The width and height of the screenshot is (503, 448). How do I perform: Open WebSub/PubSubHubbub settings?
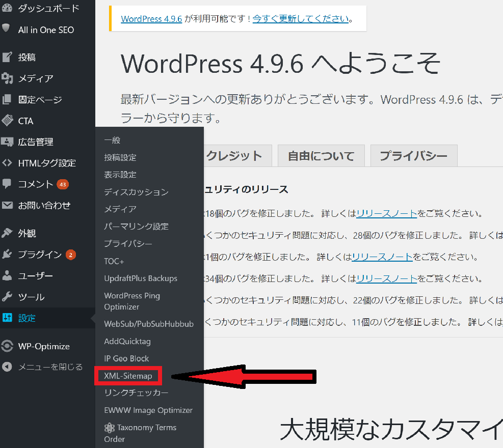click(149, 324)
